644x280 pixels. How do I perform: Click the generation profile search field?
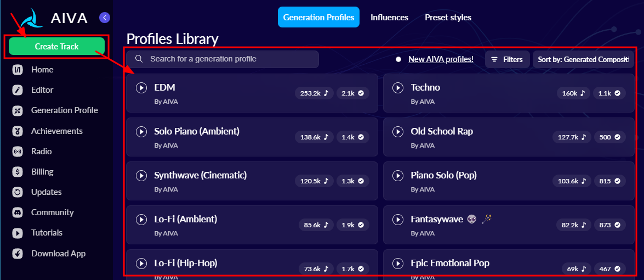coord(222,59)
